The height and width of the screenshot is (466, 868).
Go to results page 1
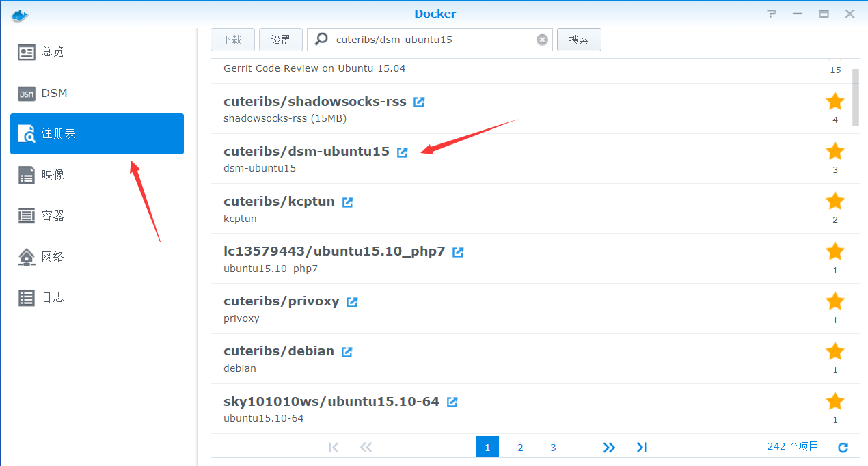(487, 448)
